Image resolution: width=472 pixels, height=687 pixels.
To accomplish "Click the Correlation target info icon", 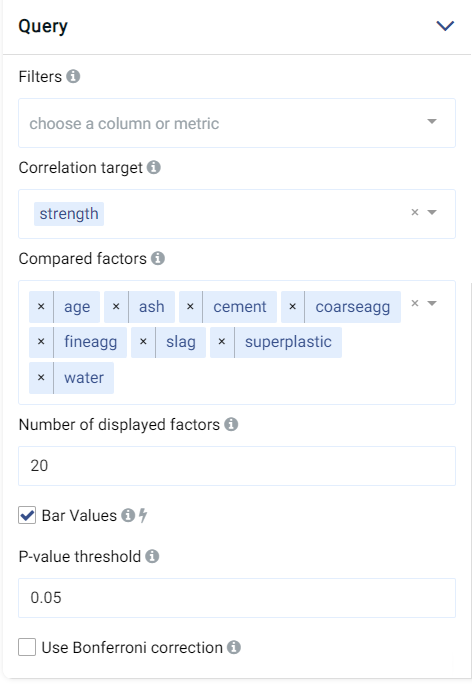I will point(154,167).
